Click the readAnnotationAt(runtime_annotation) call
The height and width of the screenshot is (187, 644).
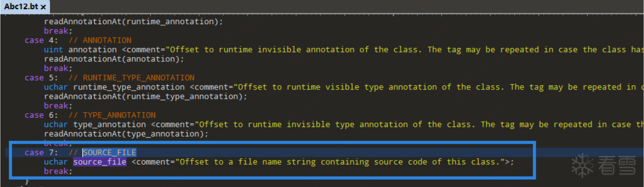coord(133,22)
